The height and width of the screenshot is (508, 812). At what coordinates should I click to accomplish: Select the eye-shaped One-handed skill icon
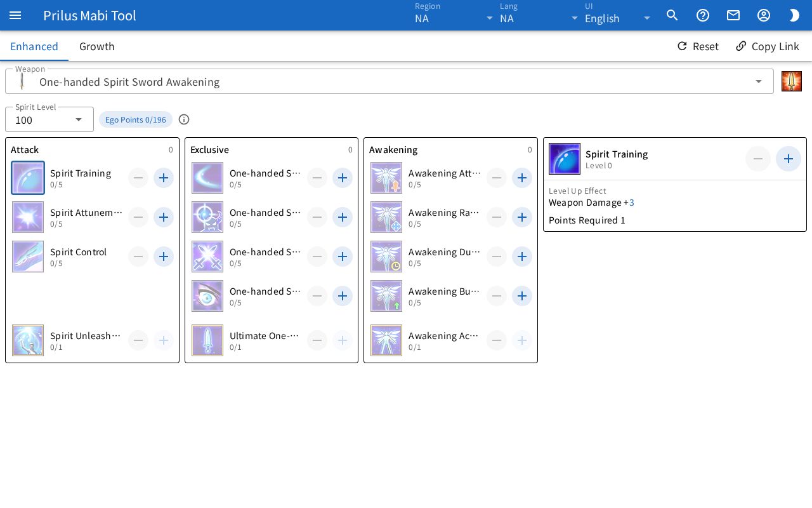(x=207, y=296)
